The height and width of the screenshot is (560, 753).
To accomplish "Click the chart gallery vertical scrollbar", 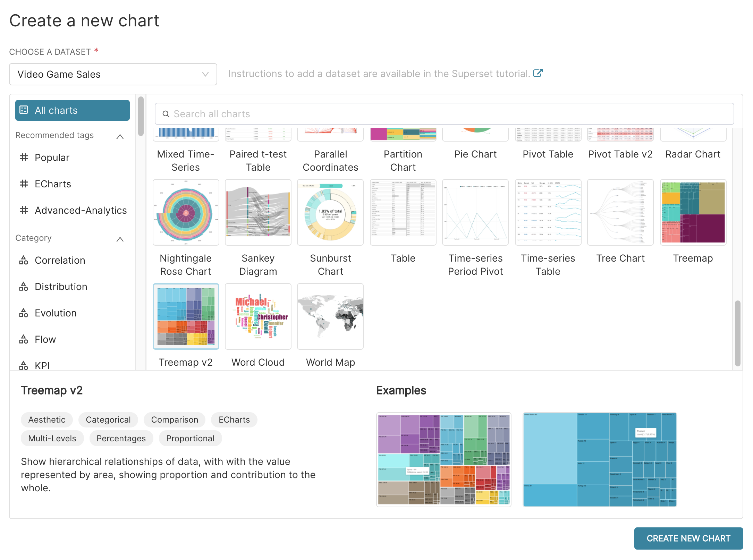I will click(737, 332).
